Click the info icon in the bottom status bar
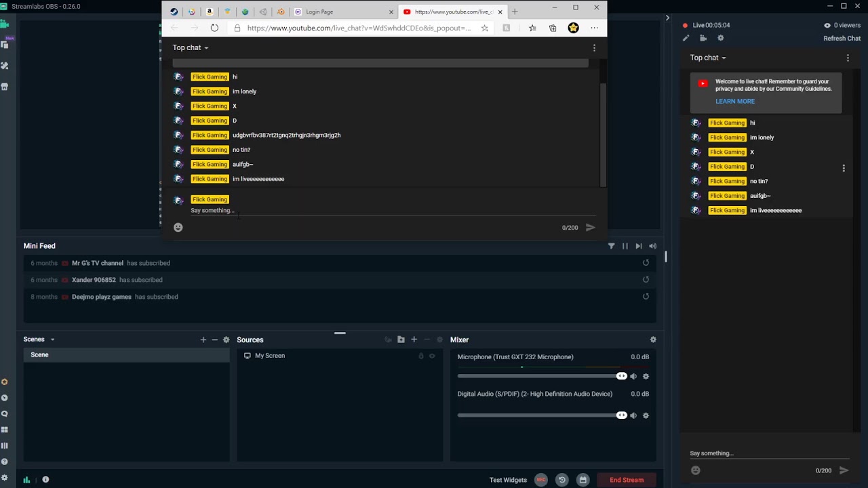 tap(45, 479)
